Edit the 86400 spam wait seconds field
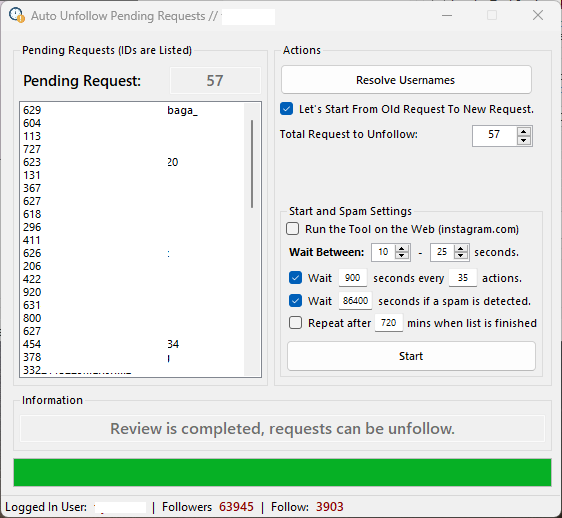The height and width of the screenshot is (518, 562). click(x=355, y=300)
